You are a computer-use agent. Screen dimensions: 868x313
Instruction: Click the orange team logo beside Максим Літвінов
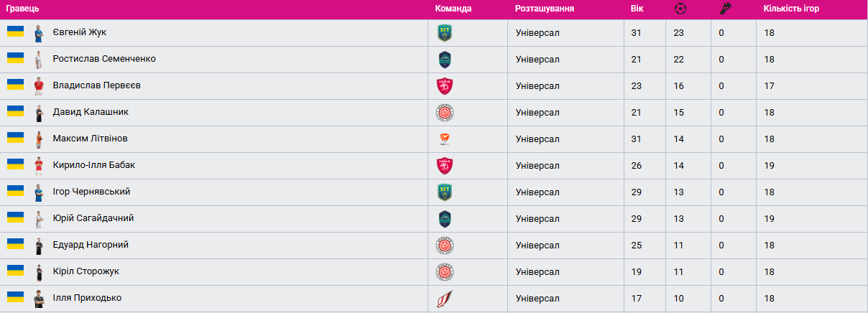(x=445, y=139)
